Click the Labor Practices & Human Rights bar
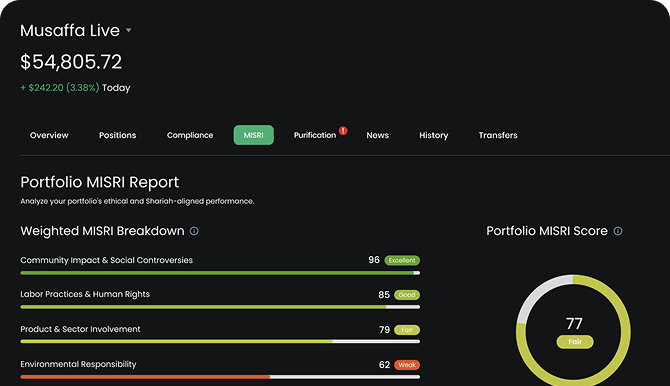The height and width of the screenshot is (386, 670). (220, 307)
